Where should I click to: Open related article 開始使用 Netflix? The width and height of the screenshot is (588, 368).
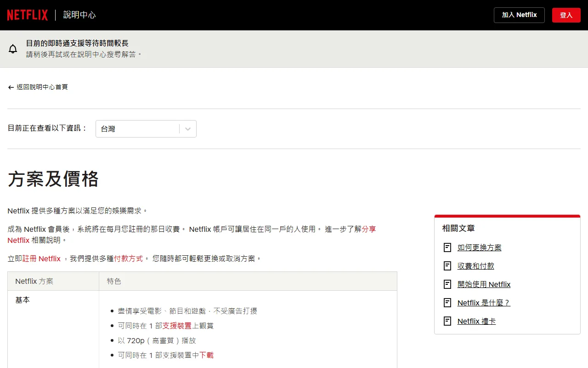pyautogui.click(x=484, y=284)
